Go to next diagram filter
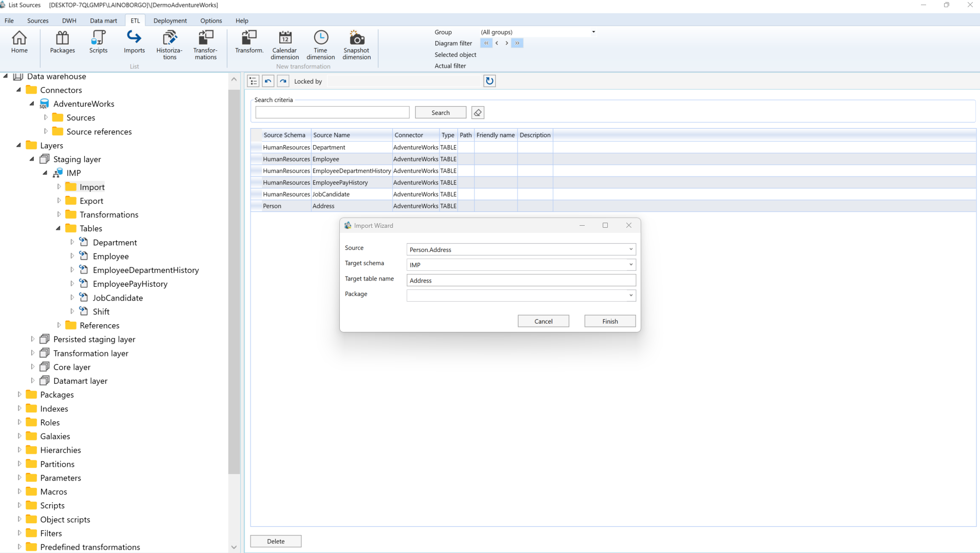980x553 pixels. 507,43
